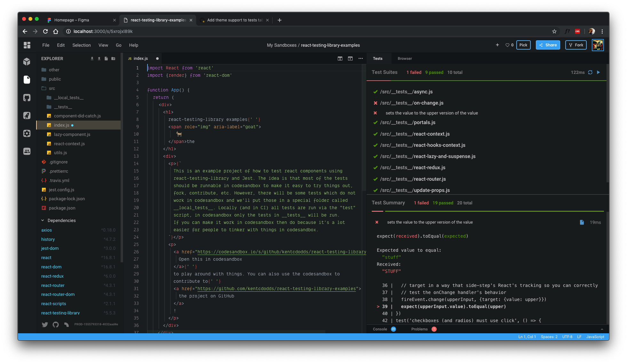
Task: Toggle the split editor layout icon
Action: 340,59
